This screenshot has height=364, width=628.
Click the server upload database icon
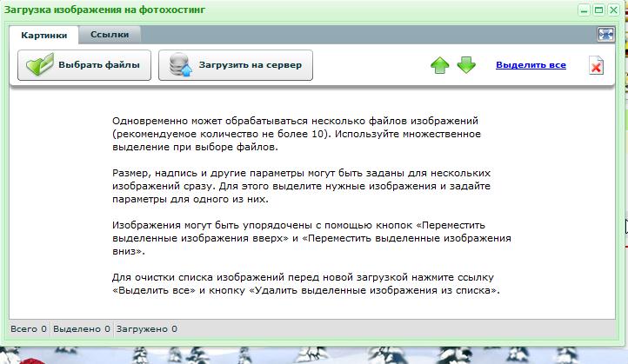[x=180, y=66]
